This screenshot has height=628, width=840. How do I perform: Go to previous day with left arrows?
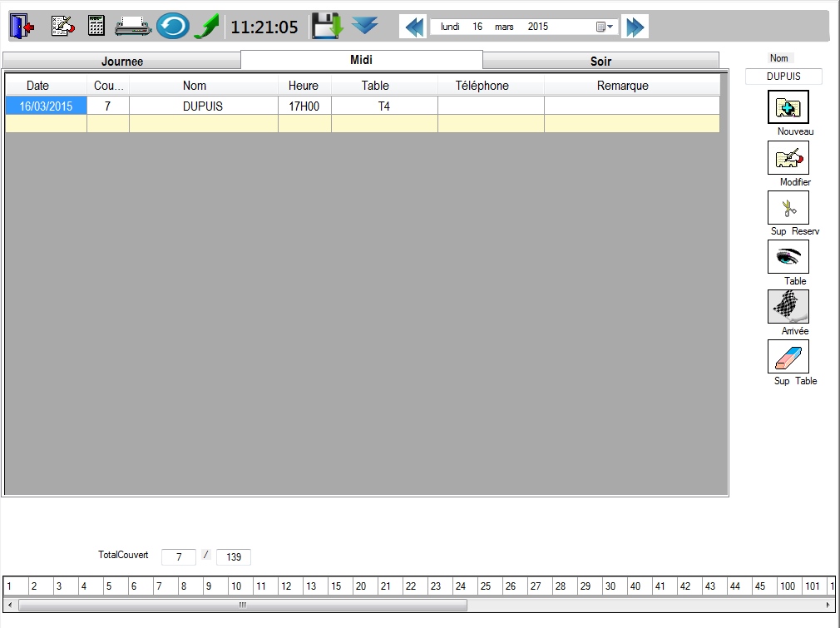414,27
